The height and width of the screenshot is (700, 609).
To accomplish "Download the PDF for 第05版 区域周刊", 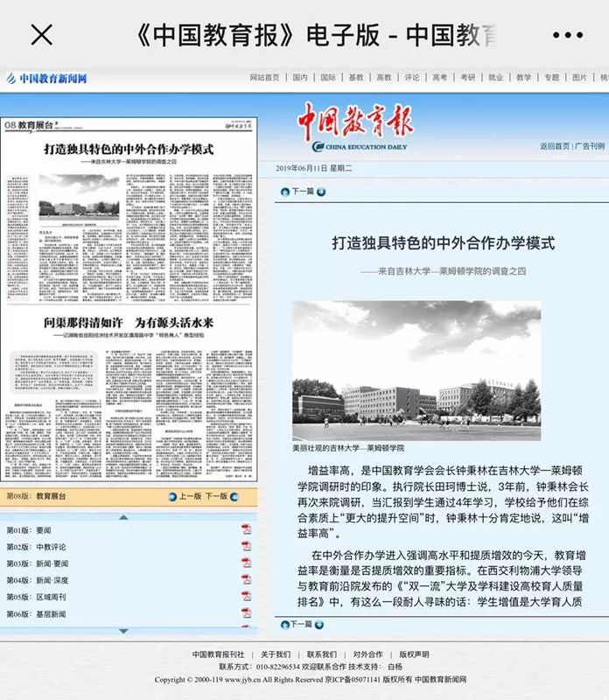I will click(x=247, y=596).
